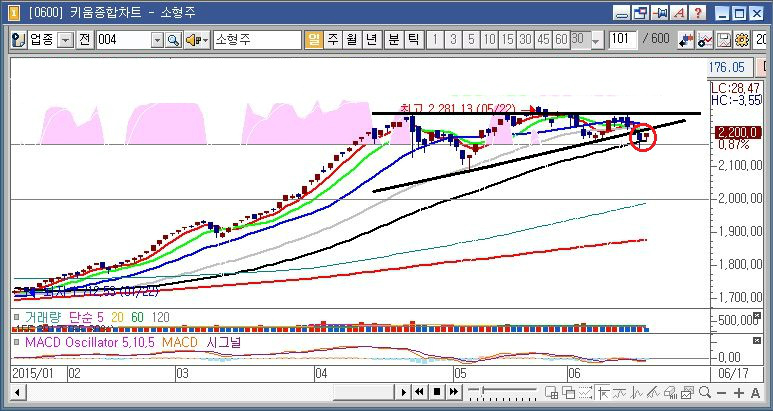The width and height of the screenshot is (773, 411).
Task: Expand the 004 code dropdown
Action: pos(157,40)
